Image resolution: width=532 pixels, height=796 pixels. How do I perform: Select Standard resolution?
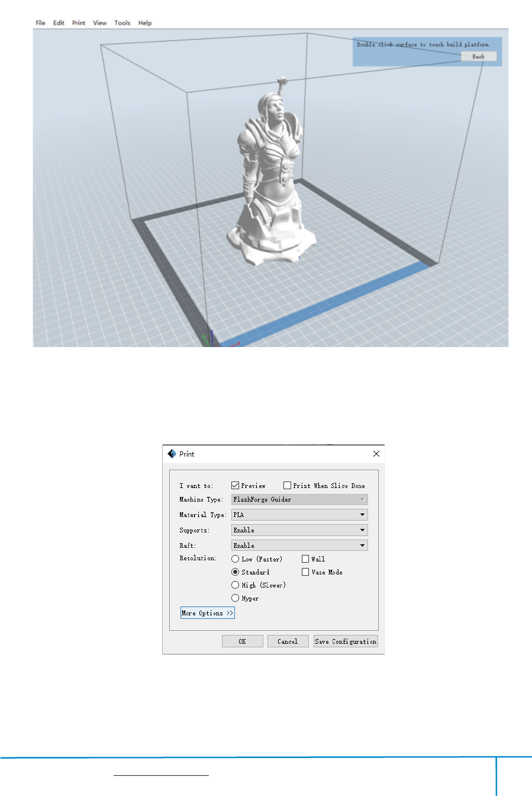(x=235, y=572)
